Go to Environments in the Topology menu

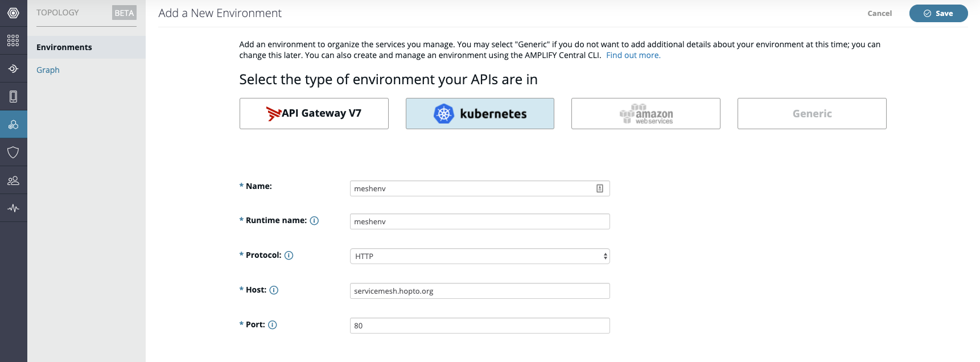(87, 47)
